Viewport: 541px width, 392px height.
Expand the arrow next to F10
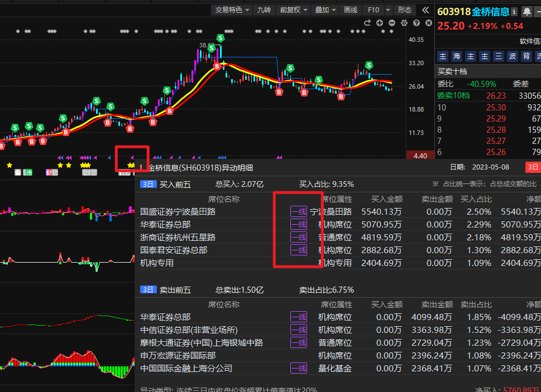click(x=388, y=10)
